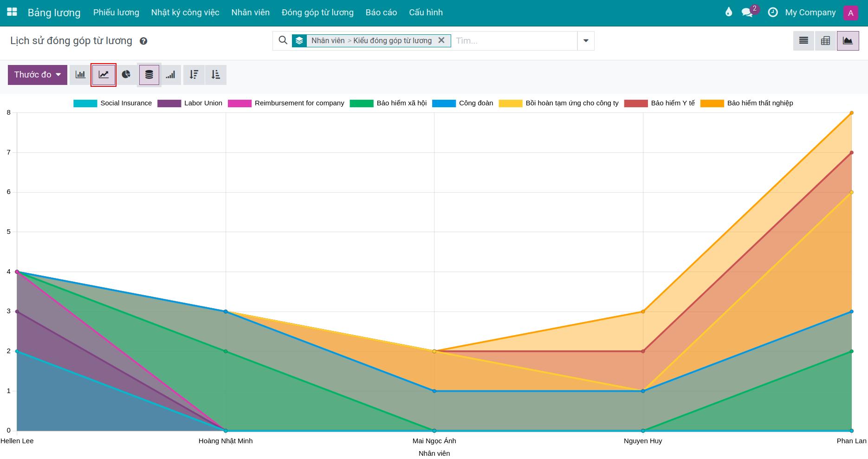Switch to pie chart view
868x459 pixels.
[x=126, y=75]
